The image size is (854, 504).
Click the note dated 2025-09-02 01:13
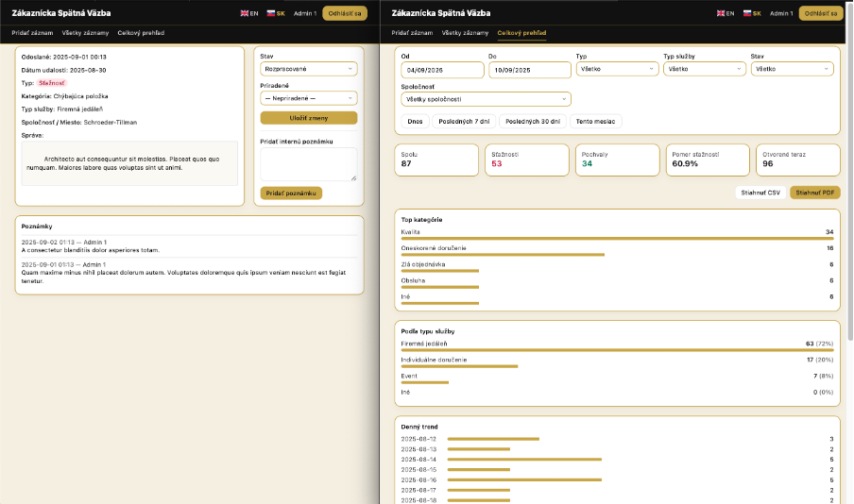189,246
